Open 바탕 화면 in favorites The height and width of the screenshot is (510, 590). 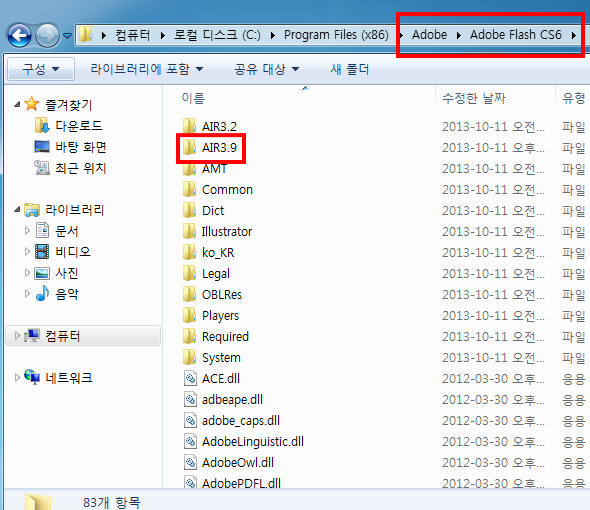[81, 147]
